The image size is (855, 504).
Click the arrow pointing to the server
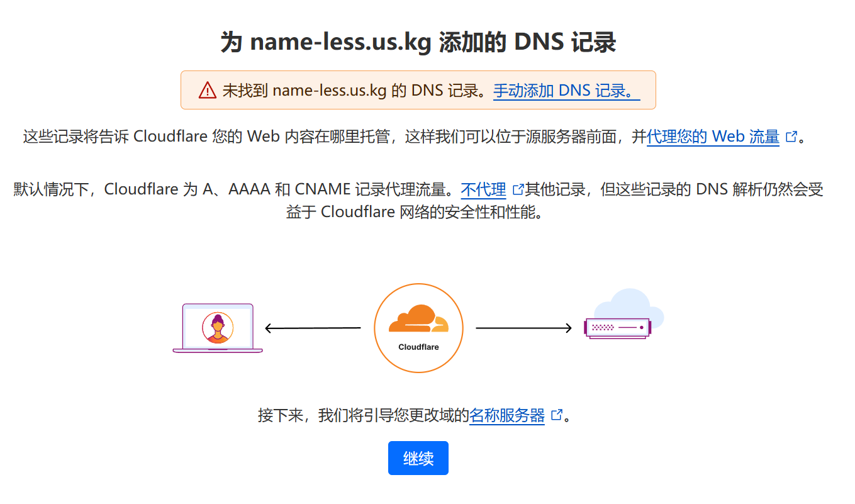coord(523,328)
